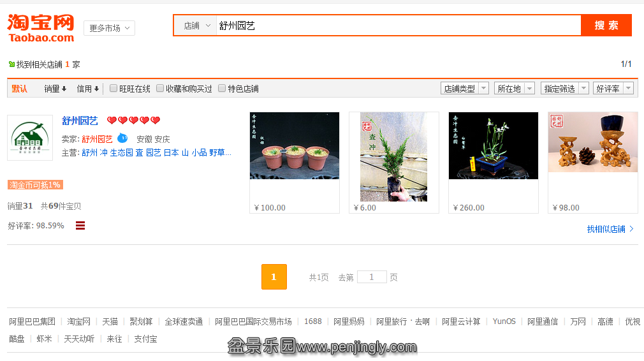Sort results by 销量

pos(55,89)
